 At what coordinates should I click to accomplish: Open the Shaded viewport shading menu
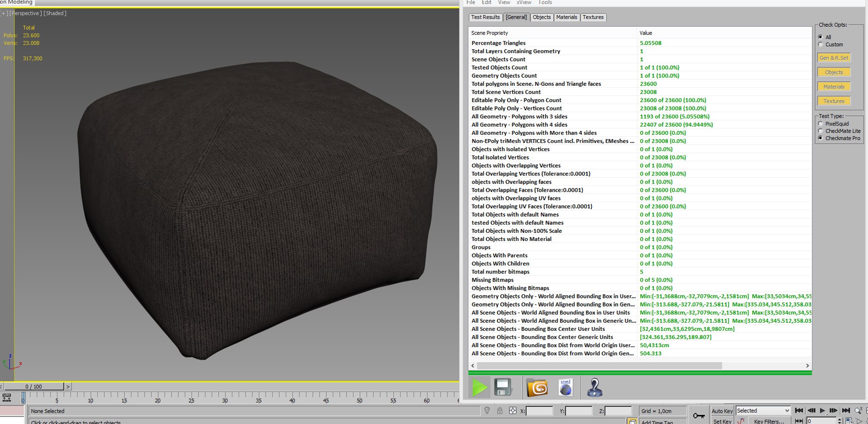pyautogui.click(x=55, y=13)
